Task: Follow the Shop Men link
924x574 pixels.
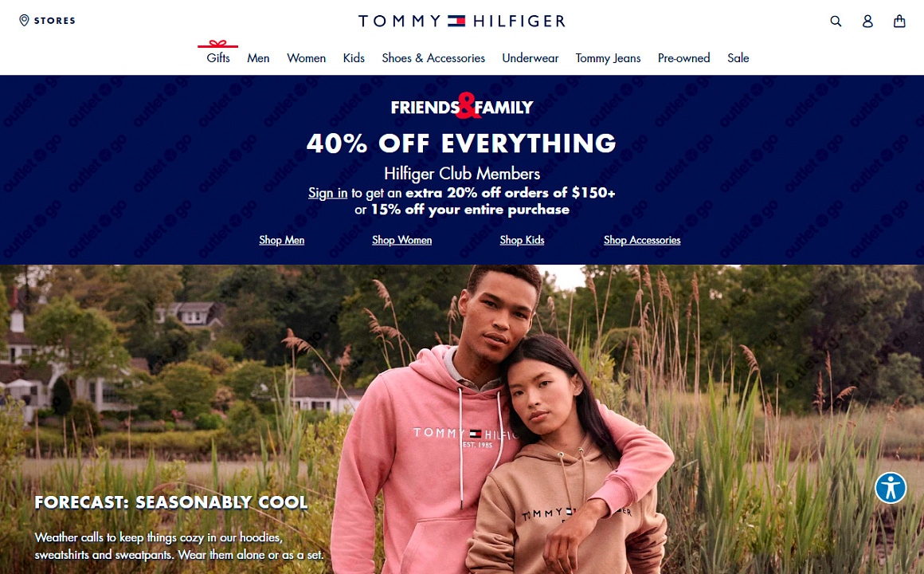Action: click(x=282, y=240)
